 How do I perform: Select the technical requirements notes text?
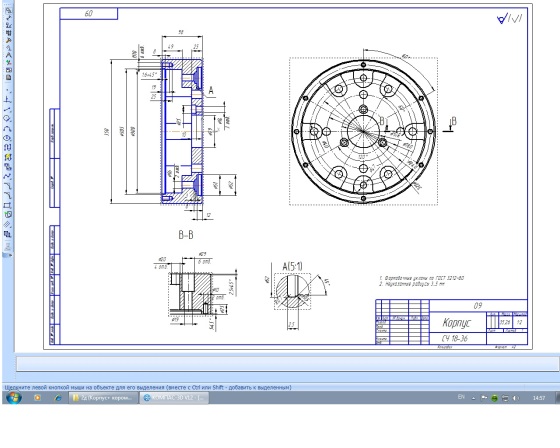pyautogui.click(x=421, y=281)
